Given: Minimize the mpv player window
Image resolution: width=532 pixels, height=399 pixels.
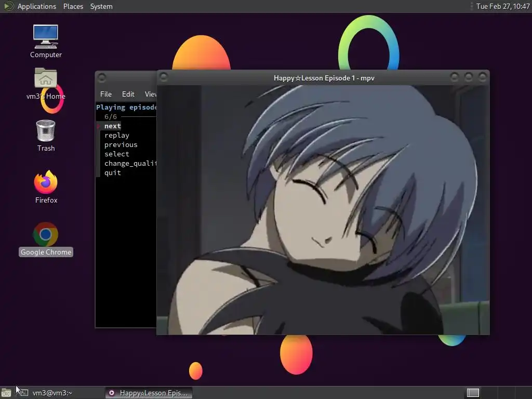Looking at the screenshot, I should coord(454,77).
